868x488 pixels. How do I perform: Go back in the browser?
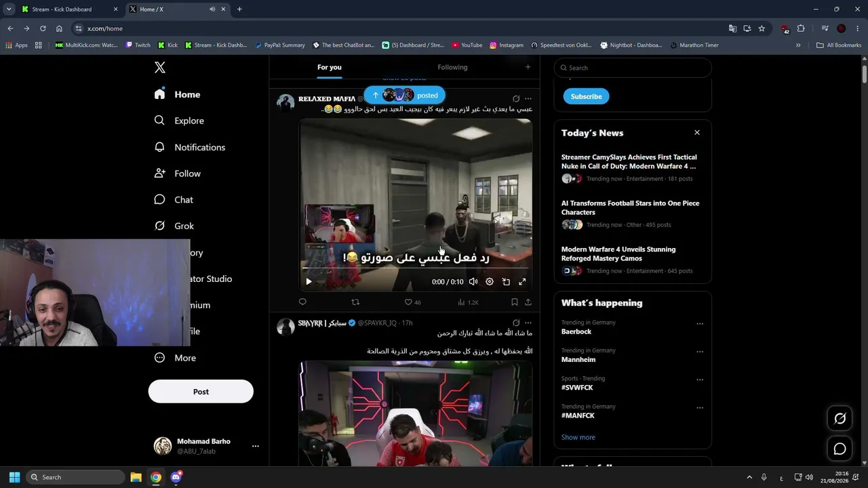(x=10, y=28)
